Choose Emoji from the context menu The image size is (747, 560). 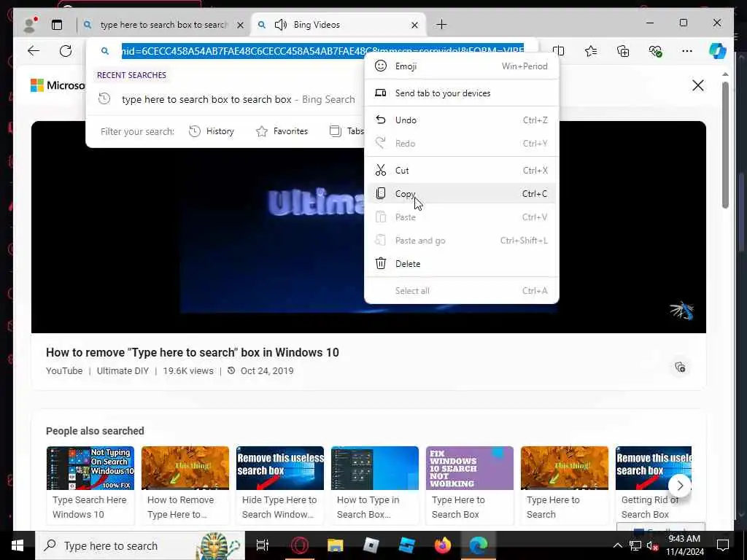(x=461, y=66)
